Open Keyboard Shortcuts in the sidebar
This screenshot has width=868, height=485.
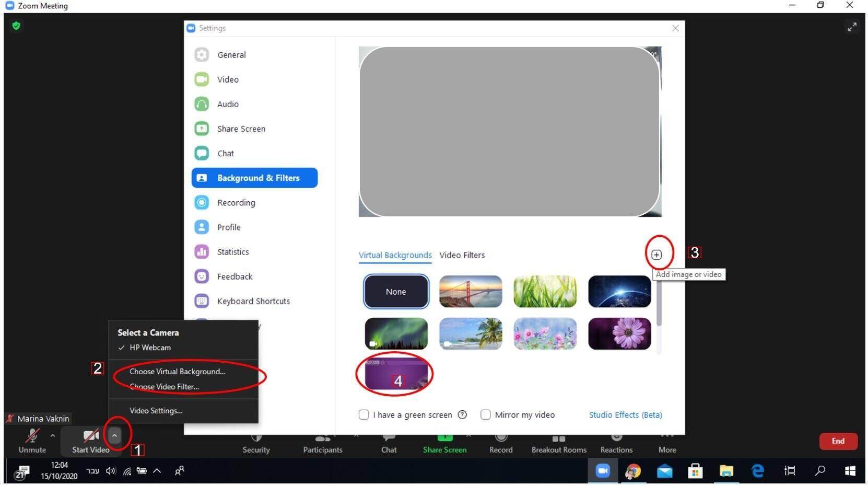242,301
